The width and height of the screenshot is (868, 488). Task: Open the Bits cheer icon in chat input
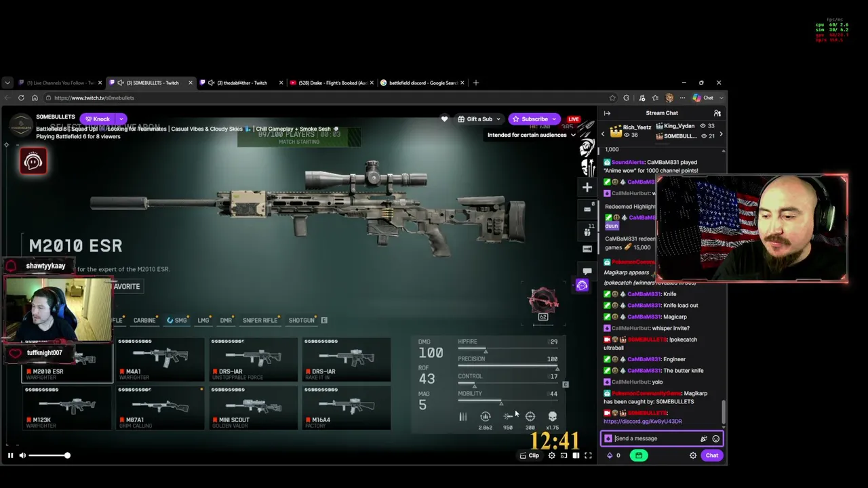(704, 439)
